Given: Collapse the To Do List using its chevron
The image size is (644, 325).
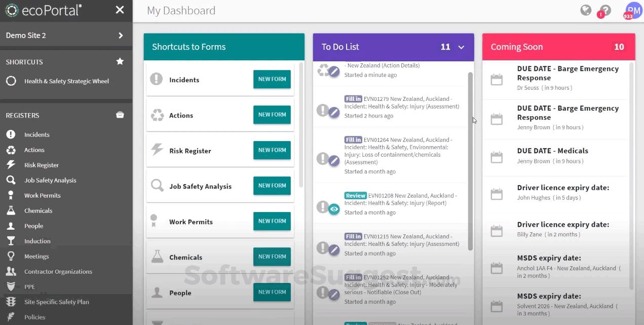Looking at the screenshot, I should pos(461,47).
